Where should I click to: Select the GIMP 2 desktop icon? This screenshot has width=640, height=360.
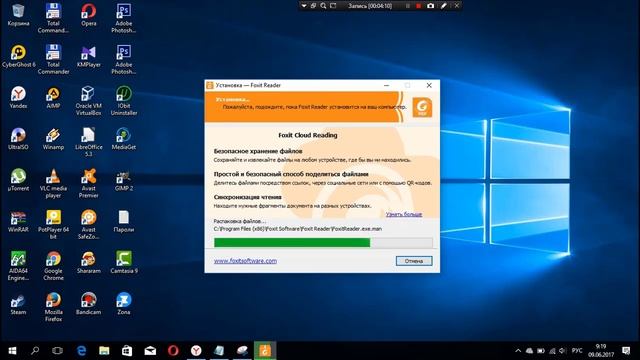(x=124, y=180)
